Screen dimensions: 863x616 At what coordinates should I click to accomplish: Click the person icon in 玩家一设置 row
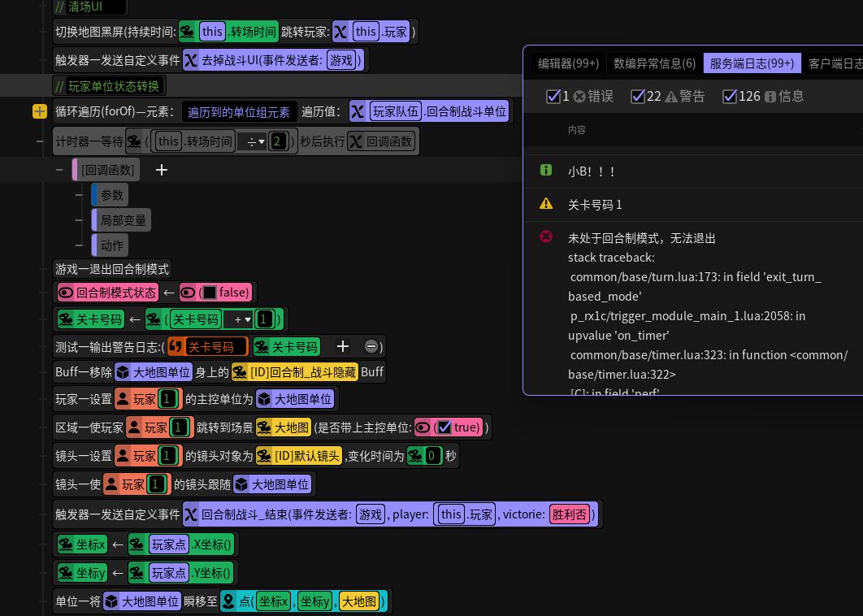(124, 398)
